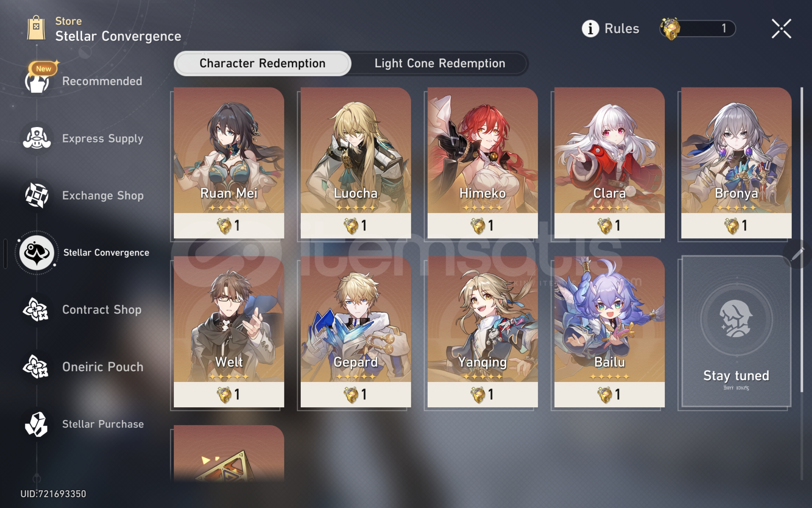The height and width of the screenshot is (508, 812).
Task: Switch to Light Cone Redemption tab
Action: [440, 63]
